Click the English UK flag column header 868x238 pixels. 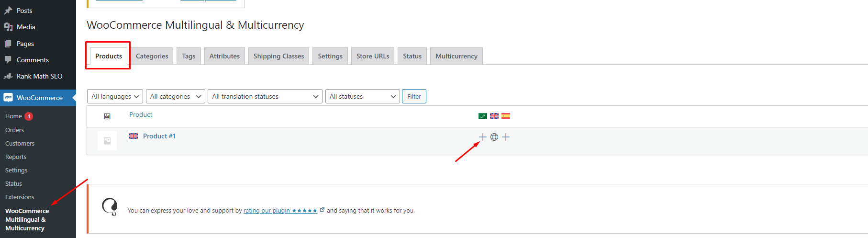click(x=494, y=116)
